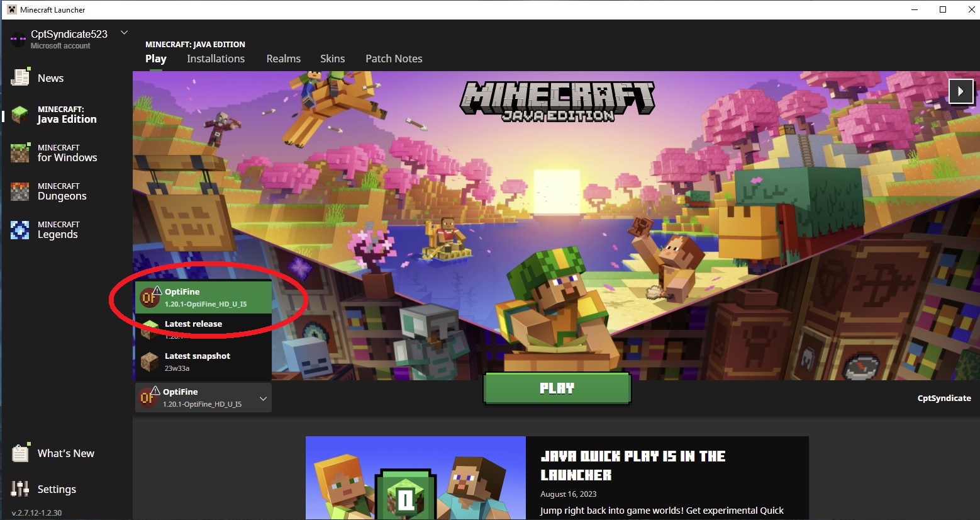Open Minecraft Legends

58,229
